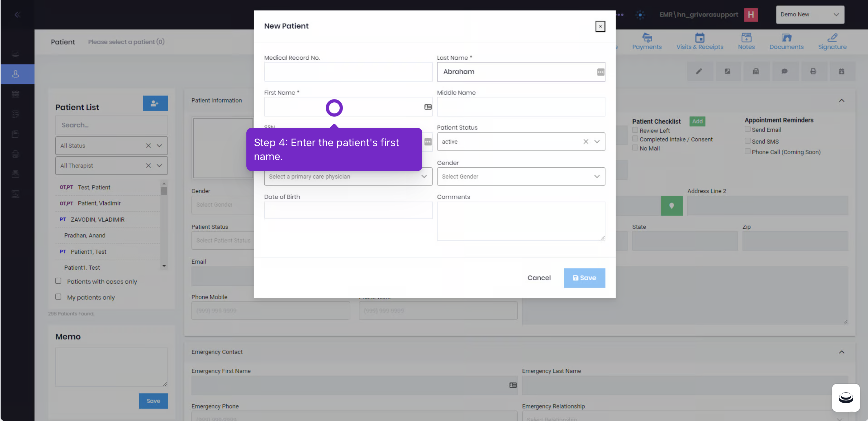The image size is (868, 421).
Task: Open the Payments icon in toolbar
Action: coord(647,37)
